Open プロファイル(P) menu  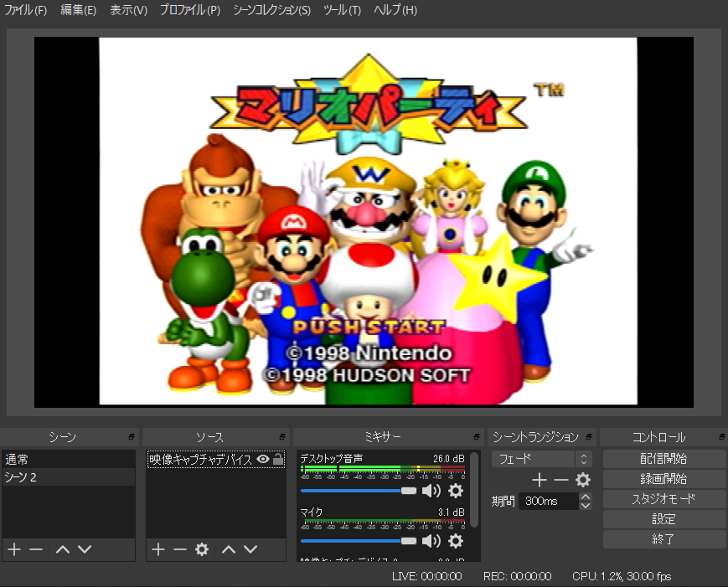pyautogui.click(x=190, y=10)
